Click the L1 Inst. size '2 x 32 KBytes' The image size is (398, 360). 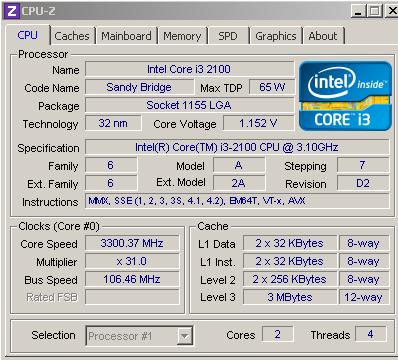point(290,261)
